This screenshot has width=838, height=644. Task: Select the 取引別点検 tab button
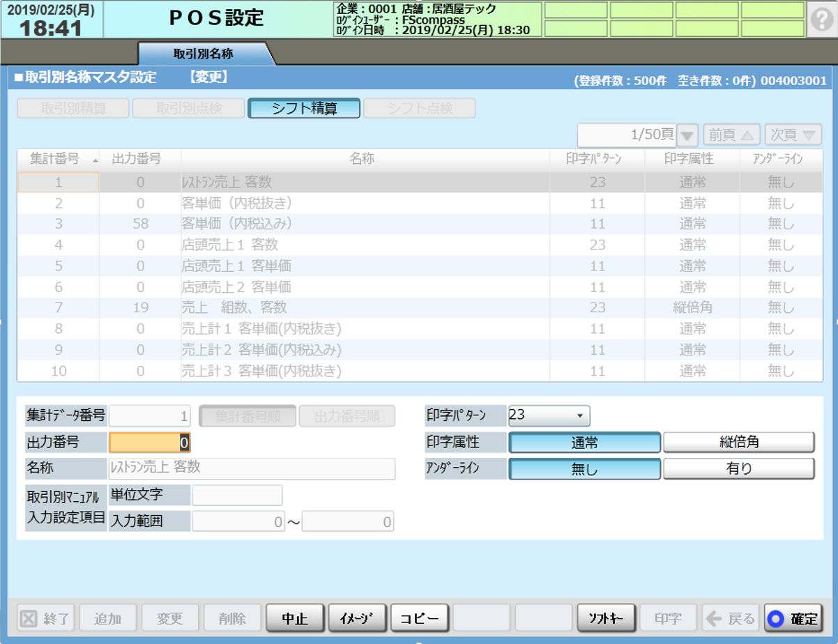tap(189, 108)
